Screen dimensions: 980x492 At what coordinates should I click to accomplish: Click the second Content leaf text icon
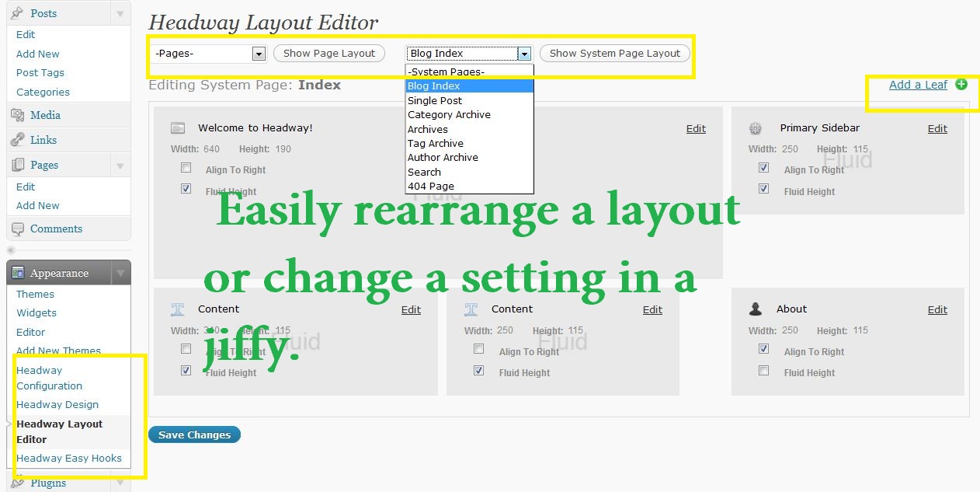point(471,309)
